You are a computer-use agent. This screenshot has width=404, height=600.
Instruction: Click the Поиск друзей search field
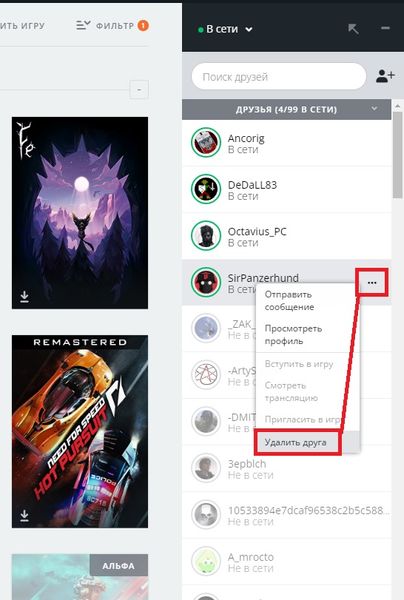(279, 77)
